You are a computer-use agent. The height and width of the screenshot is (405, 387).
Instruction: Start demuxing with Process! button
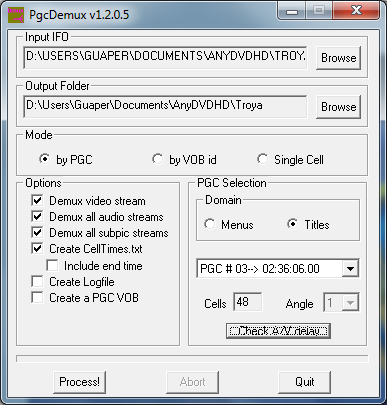click(79, 382)
